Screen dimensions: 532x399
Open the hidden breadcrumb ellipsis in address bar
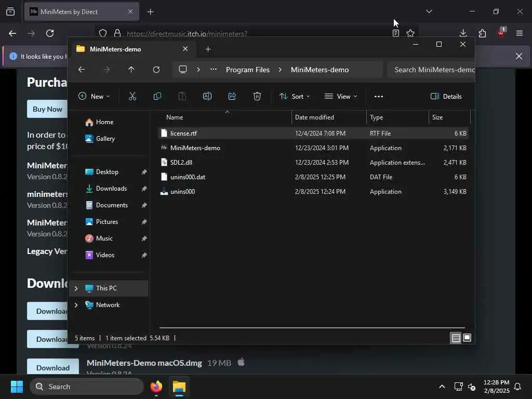[x=213, y=70]
